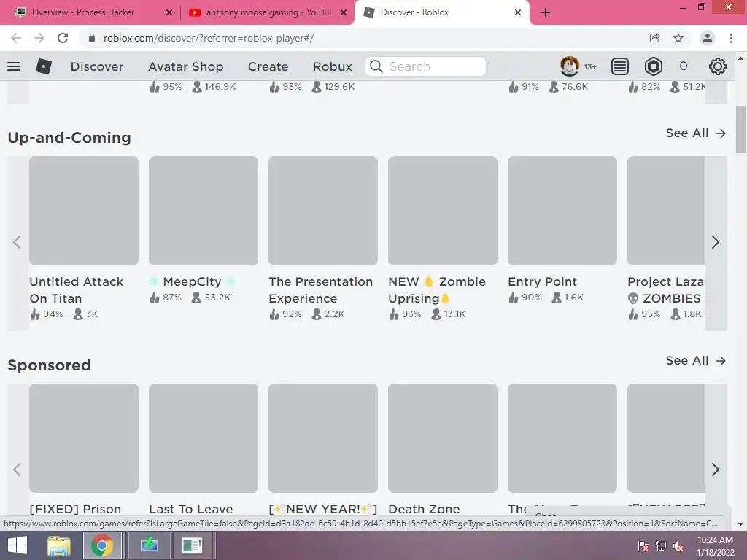The width and height of the screenshot is (747, 560).
Task: Click the 13+ age label
Action: pos(590,66)
